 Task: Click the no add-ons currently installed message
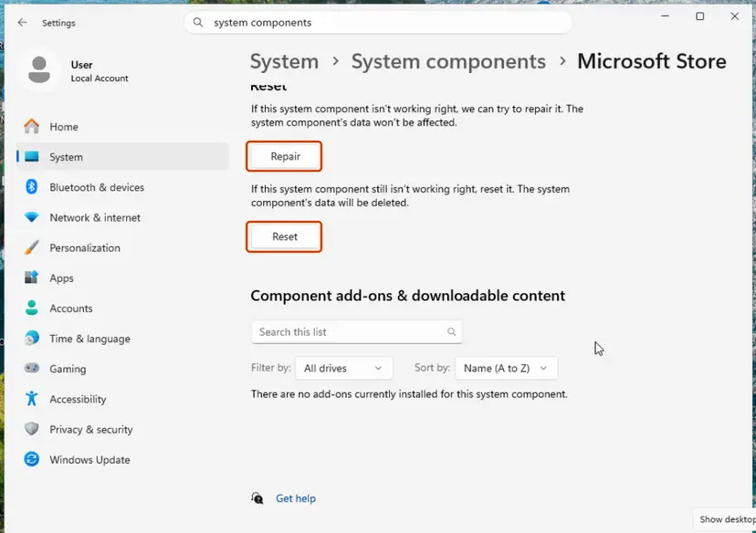409,394
